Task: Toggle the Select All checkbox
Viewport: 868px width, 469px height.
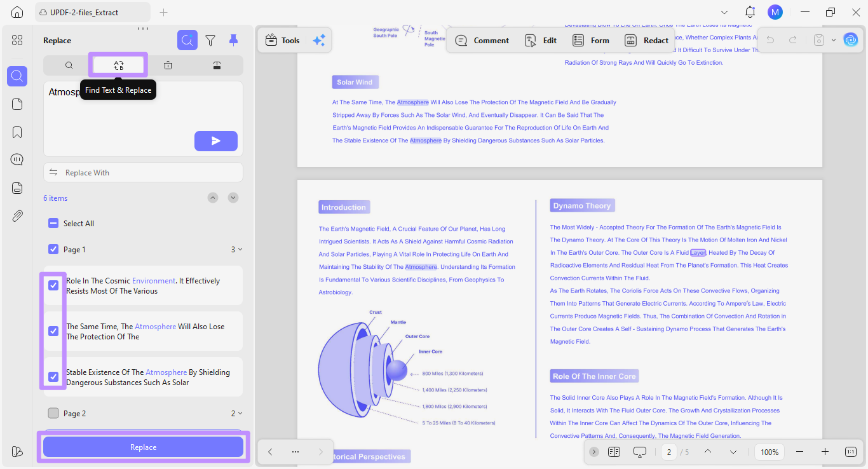Action: (x=53, y=223)
